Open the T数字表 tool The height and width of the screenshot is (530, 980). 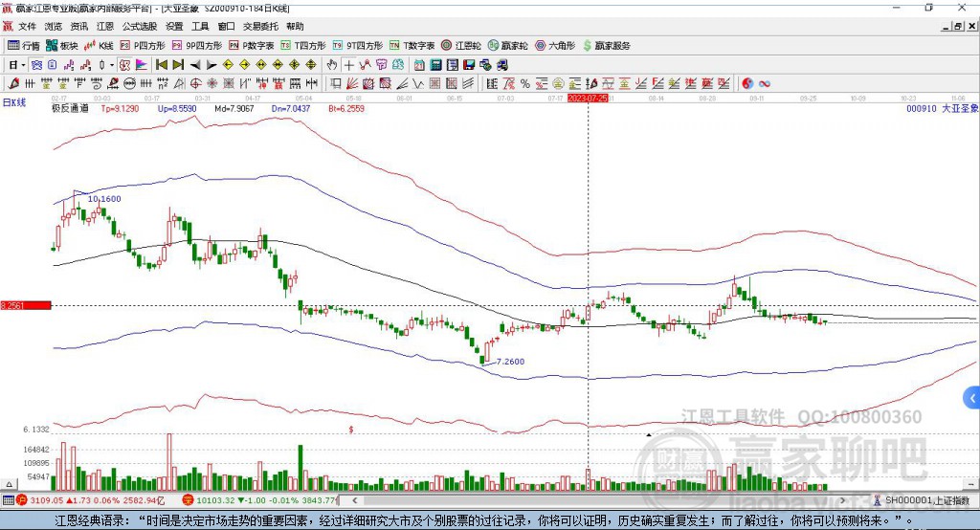(412, 46)
